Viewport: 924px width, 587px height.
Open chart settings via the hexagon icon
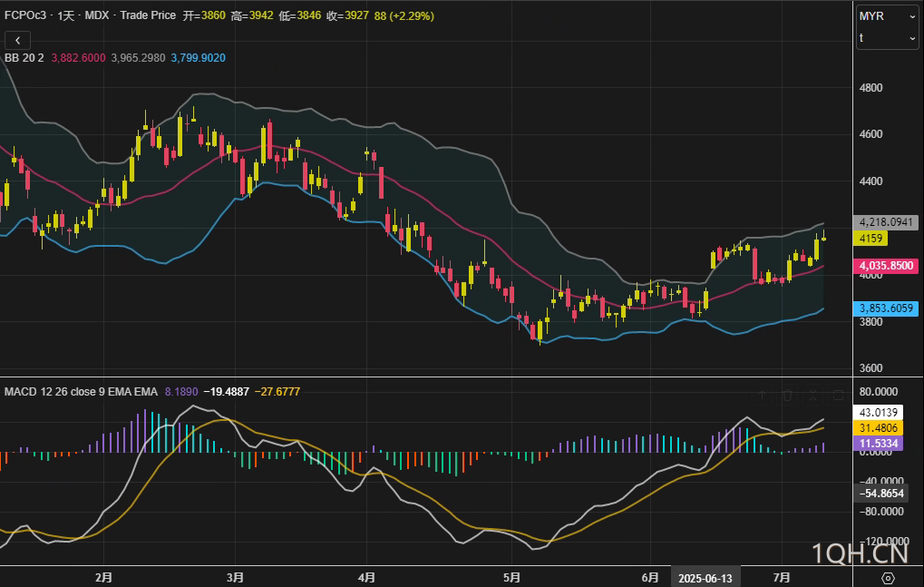click(x=888, y=578)
